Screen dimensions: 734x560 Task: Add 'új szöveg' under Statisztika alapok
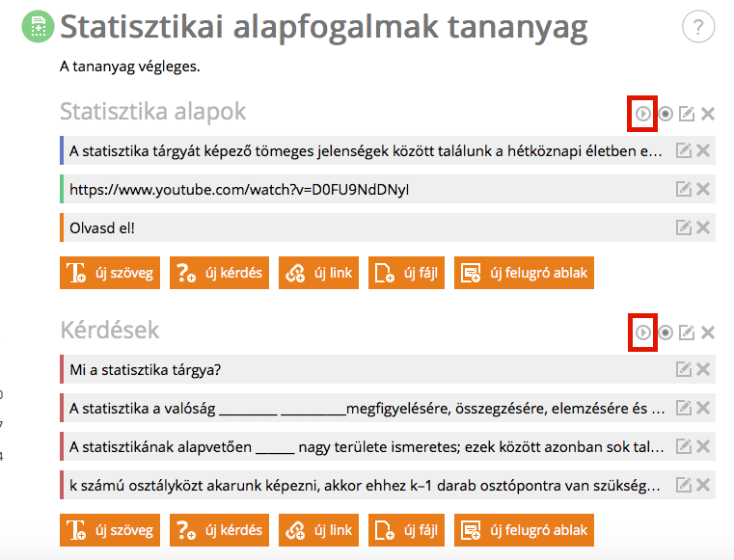[x=110, y=273]
